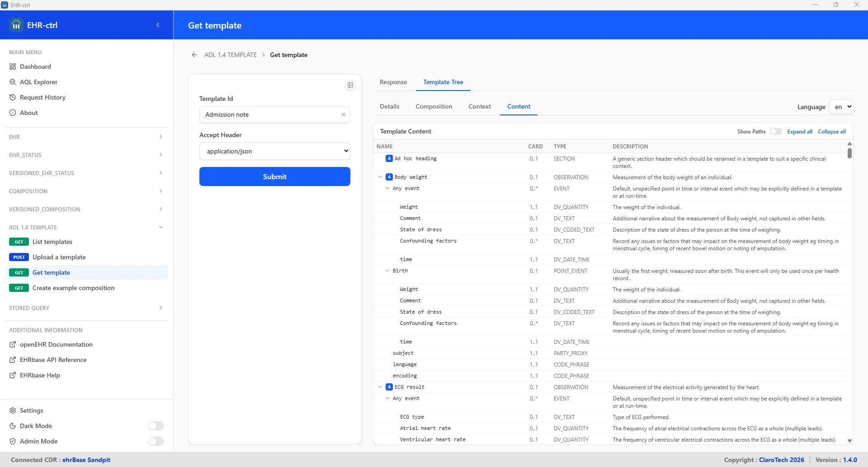The width and height of the screenshot is (868, 467).
Task: Switch to the Details tab
Action: pyautogui.click(x=390, y=106)
